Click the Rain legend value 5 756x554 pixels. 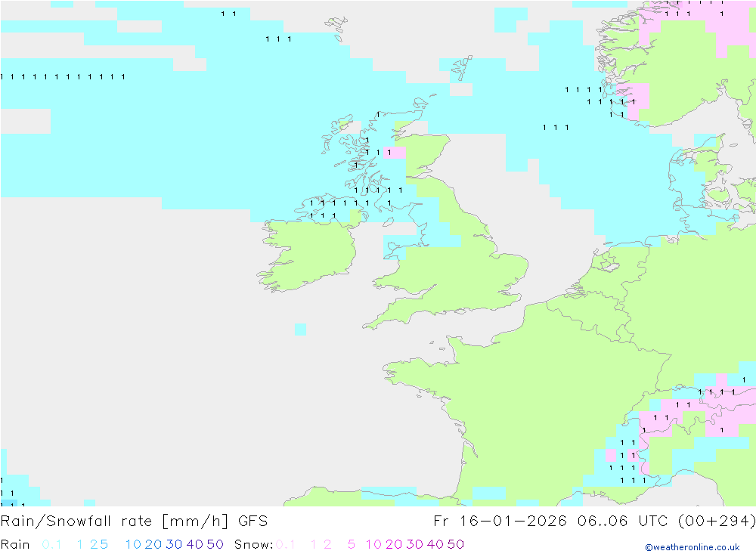pos(103,544)
